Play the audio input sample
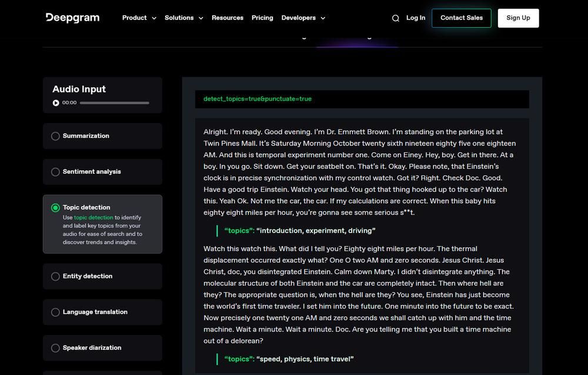The image size is (588, 375). [56, 103]
